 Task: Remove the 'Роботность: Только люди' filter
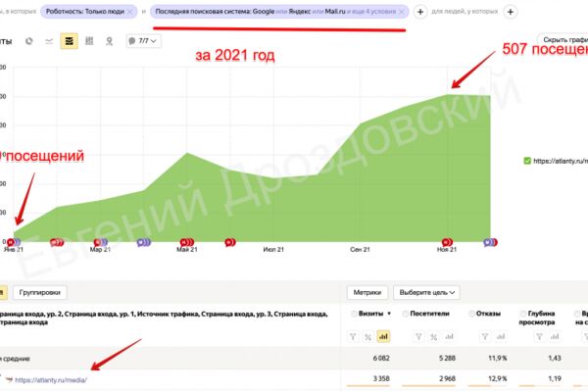[x=129, y=12]
